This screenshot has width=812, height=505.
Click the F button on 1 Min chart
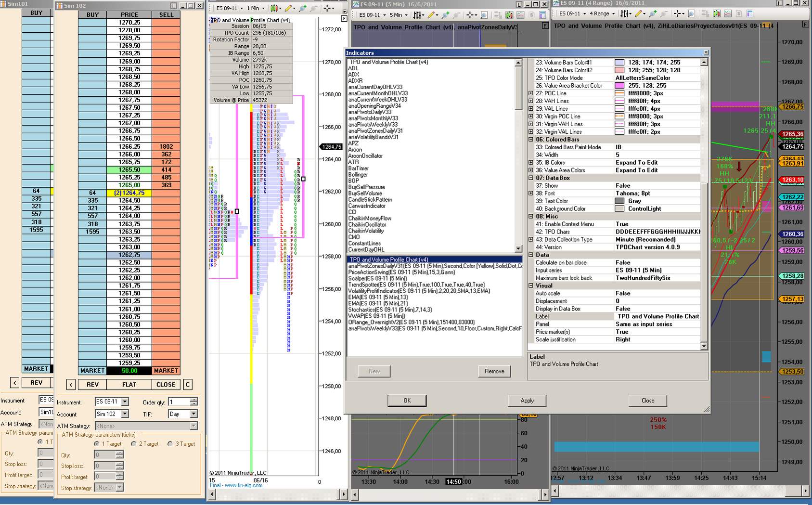tap(344, 19)
